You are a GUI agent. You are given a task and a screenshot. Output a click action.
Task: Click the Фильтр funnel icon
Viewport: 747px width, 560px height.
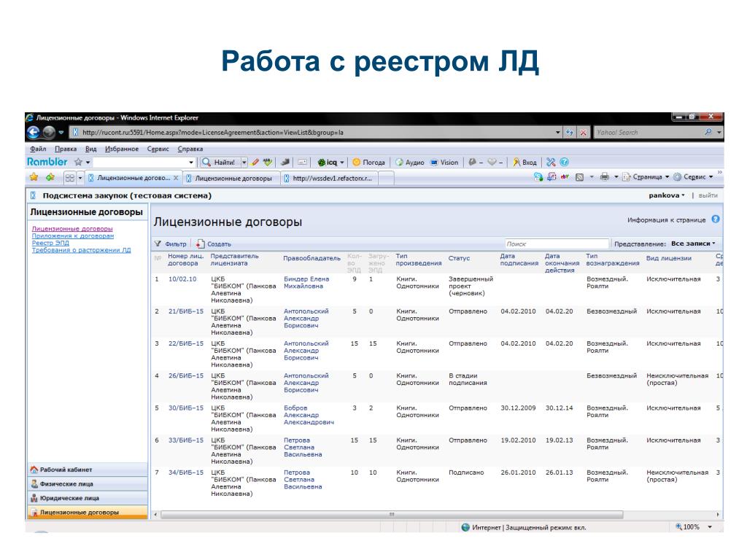(x=158, y=244)
